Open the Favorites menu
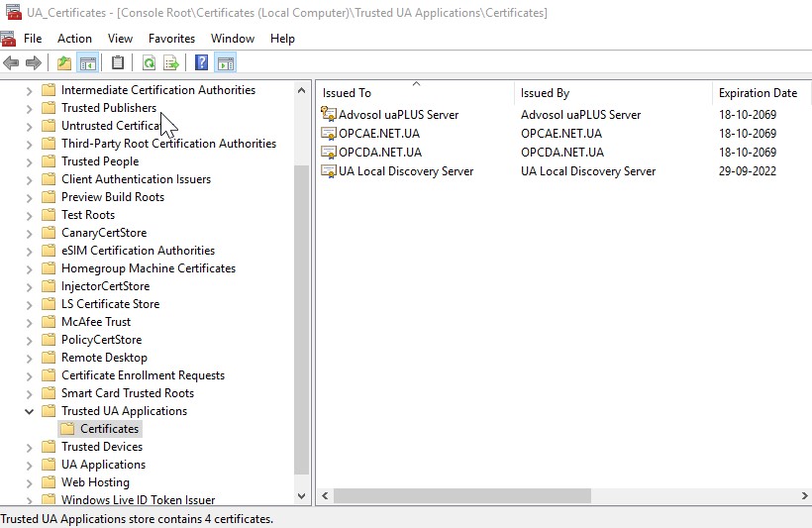This screenshot has width=812, height=528. coord(172,39)
